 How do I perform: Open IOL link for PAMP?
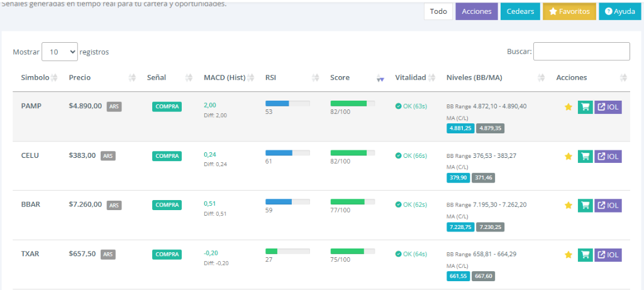608,107
